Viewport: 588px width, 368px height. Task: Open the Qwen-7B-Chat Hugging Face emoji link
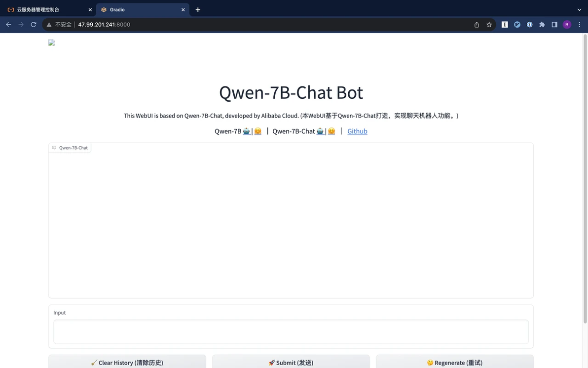point(331,131)
